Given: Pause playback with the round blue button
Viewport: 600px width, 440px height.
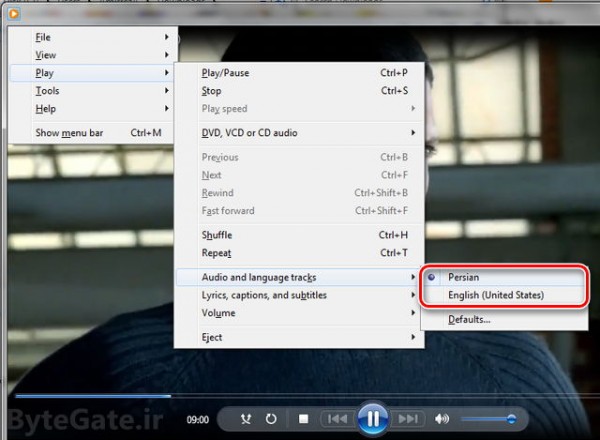Looking at the screenshot, I should tap(372, 418).
